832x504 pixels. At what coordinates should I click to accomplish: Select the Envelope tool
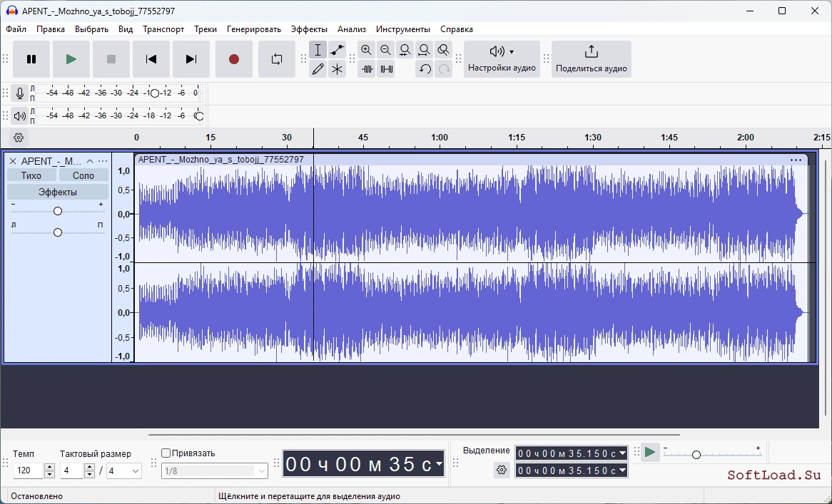337,51
